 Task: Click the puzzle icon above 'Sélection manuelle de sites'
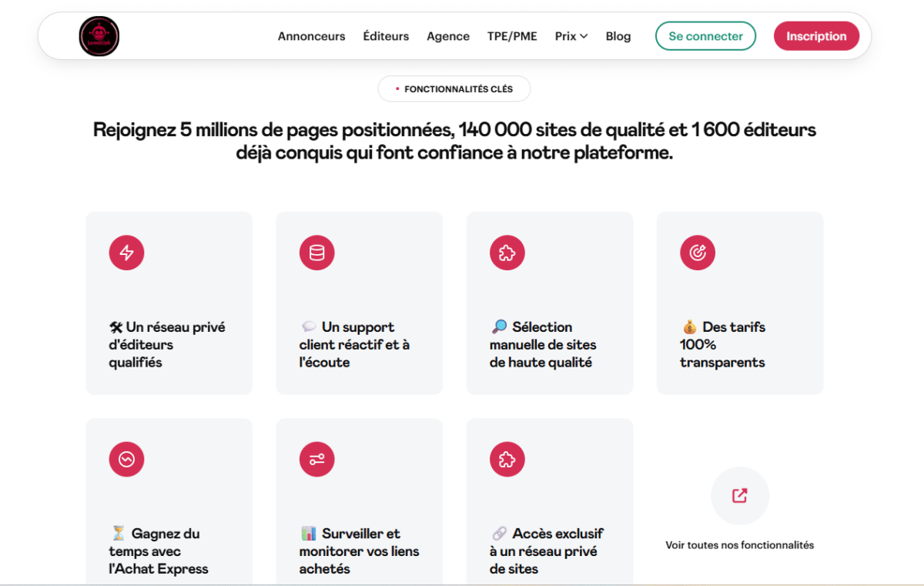pyautogui.click(x=507, y=253)
